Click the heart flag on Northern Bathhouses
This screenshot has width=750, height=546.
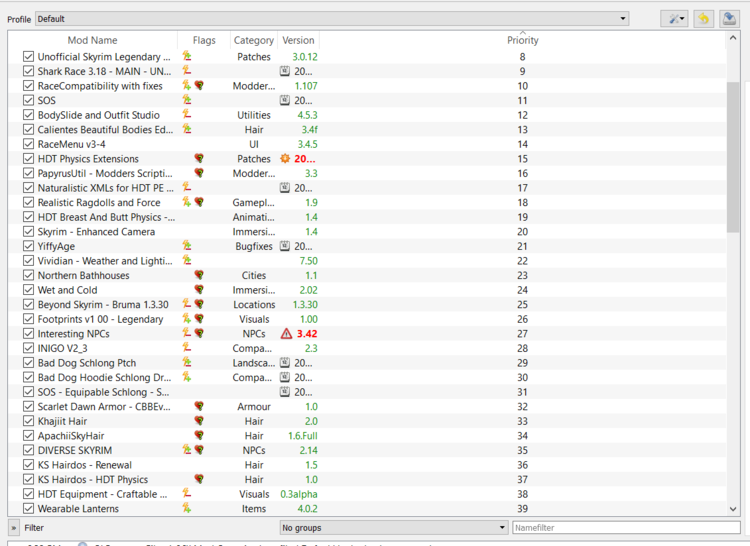click(199, 275)
